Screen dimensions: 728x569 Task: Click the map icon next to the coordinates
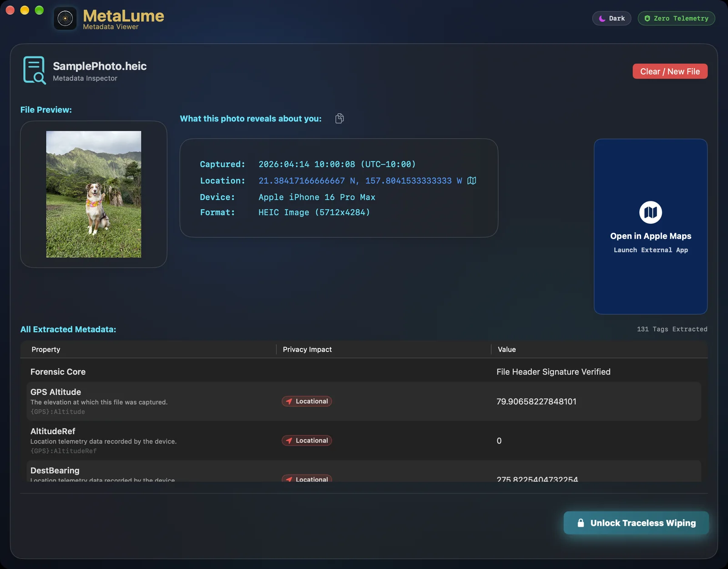(472, 181)
